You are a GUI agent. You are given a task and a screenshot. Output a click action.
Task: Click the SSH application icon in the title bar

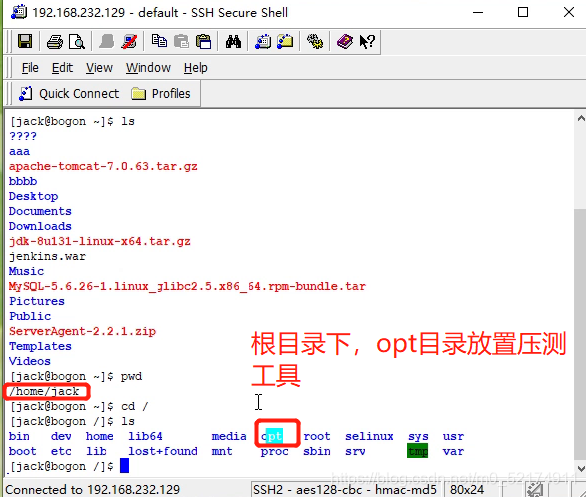point(19,12)
